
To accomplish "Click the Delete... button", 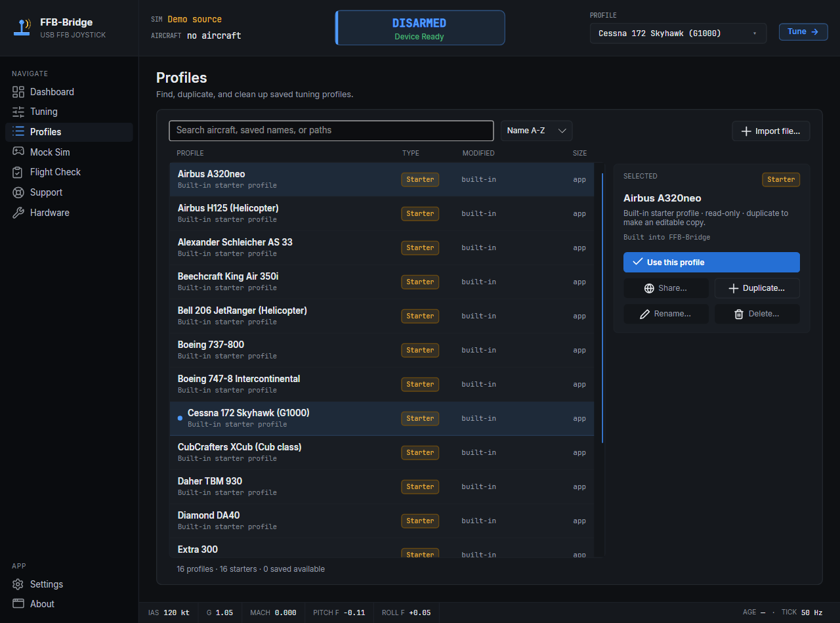I will (757, 314).
